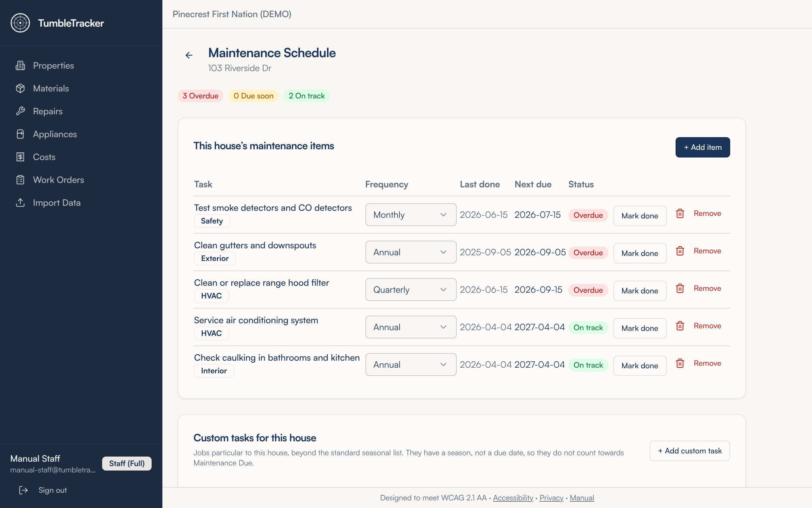Screen dimensions: 812x508
Task: Mark range hood filter task done
Action: pos(639,291)
